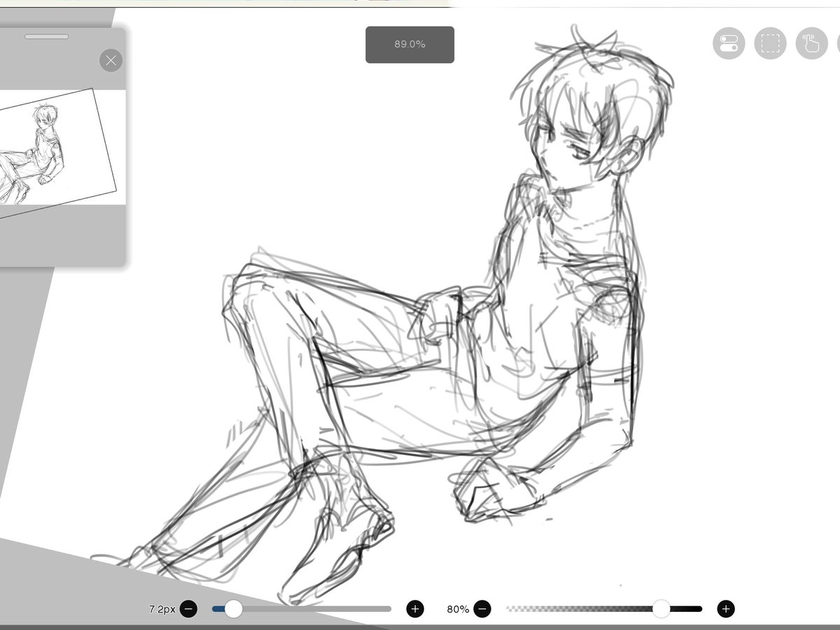The width and height of the screenshot is (840, 630).
Task: Toggle the view settings switch icon
Action: 729,43
